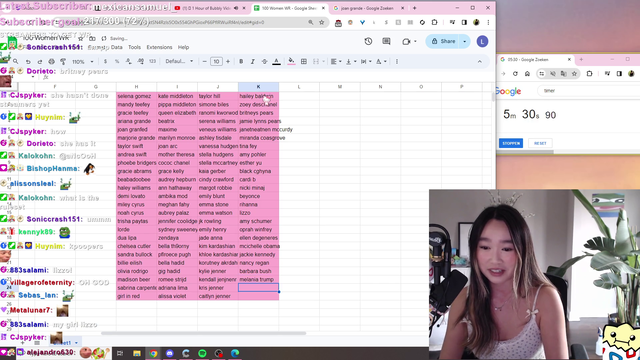Select column L header
This screenshot has height=360, width=640.
tap(299, 87)
